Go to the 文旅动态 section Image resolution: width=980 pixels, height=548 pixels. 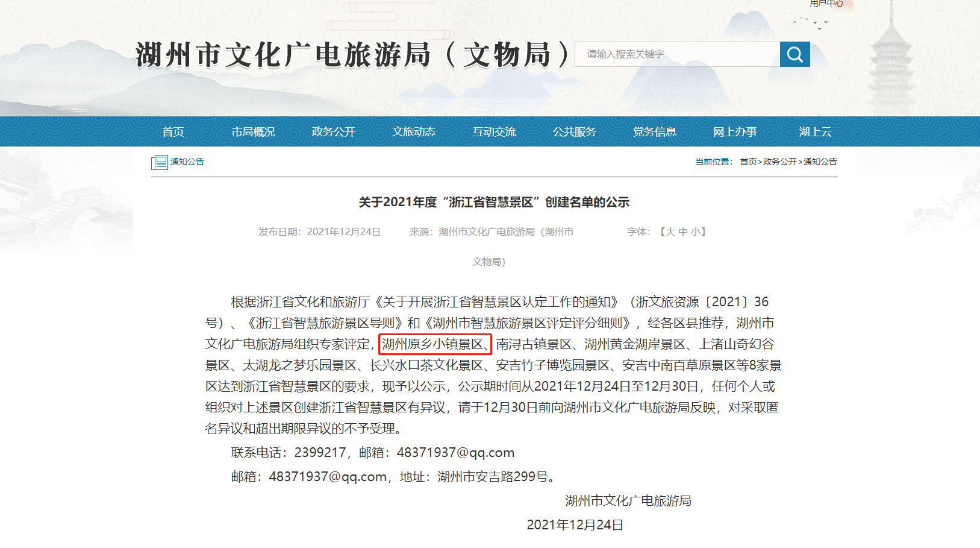[x=414, y=131]
